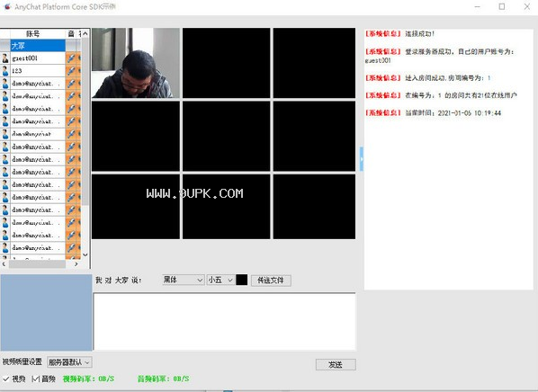Viewport: 538px width, 392px height.
Task: Click the avatar icon beside user 123
Action: pyautogui.click(x=5, y=71)
